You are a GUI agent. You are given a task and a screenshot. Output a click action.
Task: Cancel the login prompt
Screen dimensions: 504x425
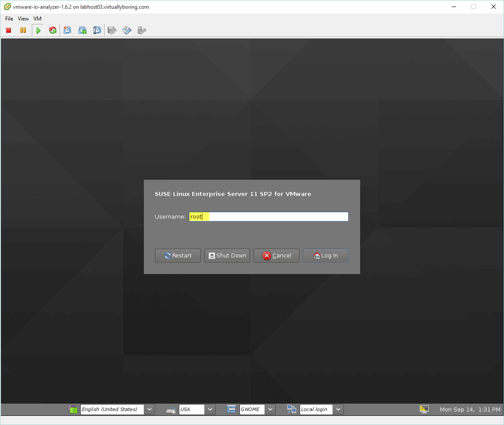pos(276,255)
